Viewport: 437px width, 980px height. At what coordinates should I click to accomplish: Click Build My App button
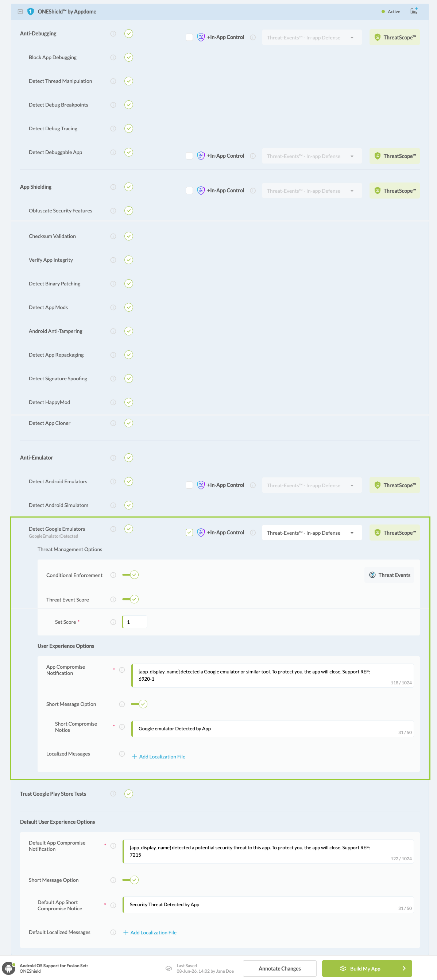pyautogui.click(x=359, y=969)
